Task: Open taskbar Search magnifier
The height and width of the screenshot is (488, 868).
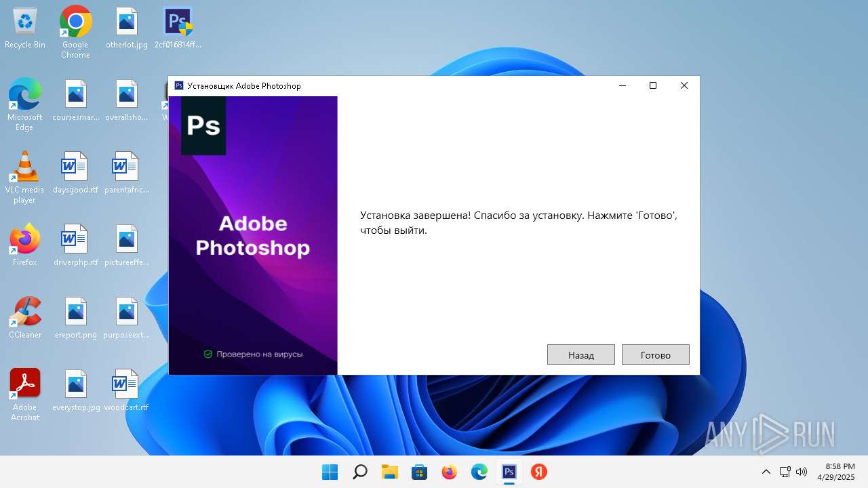Action: pyautogui.click(x=359, y=472)
